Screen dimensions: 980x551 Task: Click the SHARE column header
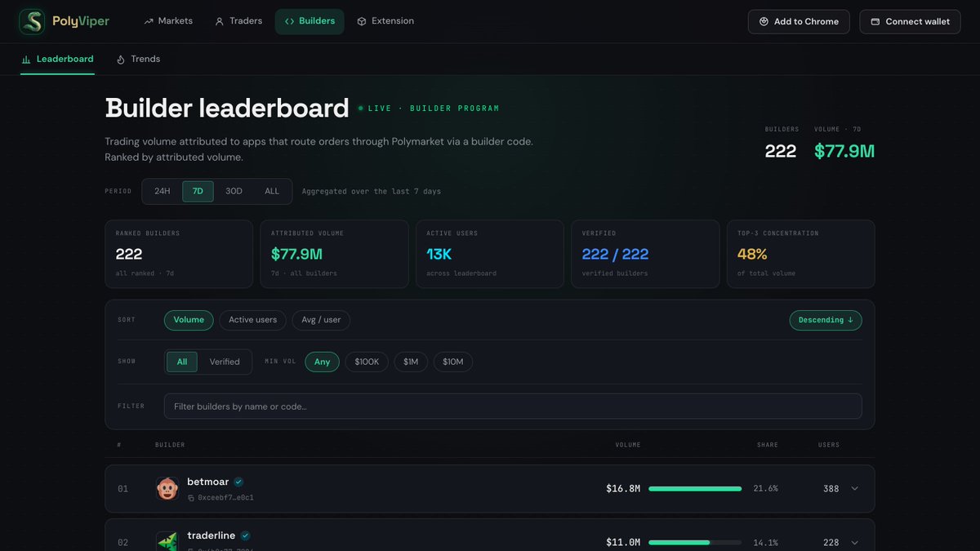768,445
